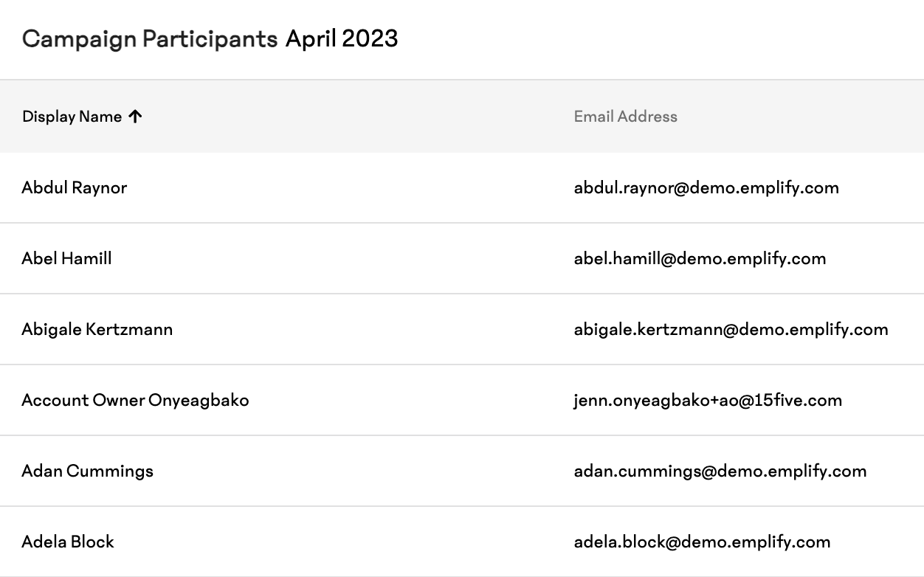Click email abigale.kertzmann@demo.emplify.com
Screen dimensions: 924x577
(731, 329)
